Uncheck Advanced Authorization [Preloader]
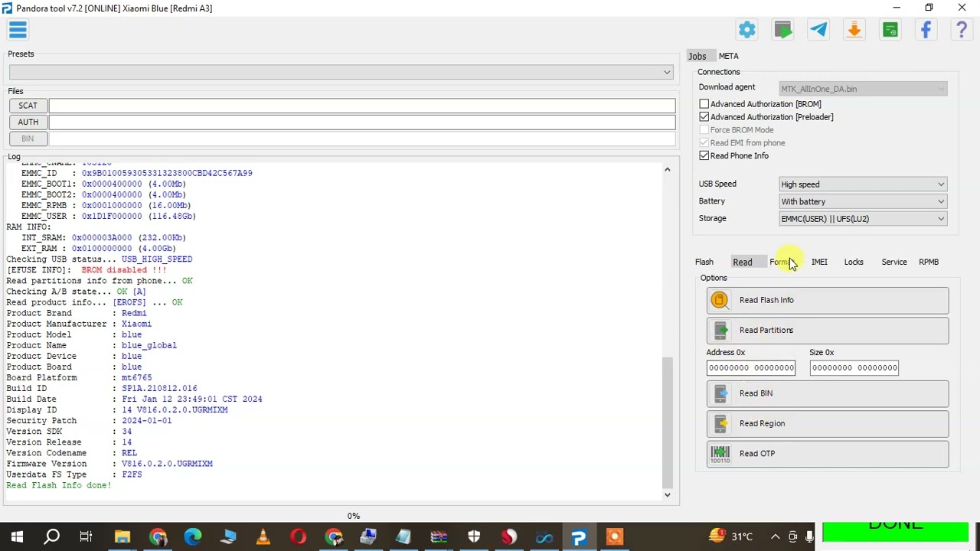Image resolution: width=980 pixels, height=551 pixels. (x=704, y=117)
